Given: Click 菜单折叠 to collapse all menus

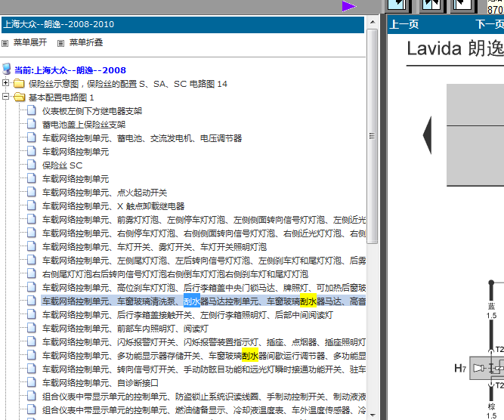Looking at the screenshot, I should tap(86, 42).
